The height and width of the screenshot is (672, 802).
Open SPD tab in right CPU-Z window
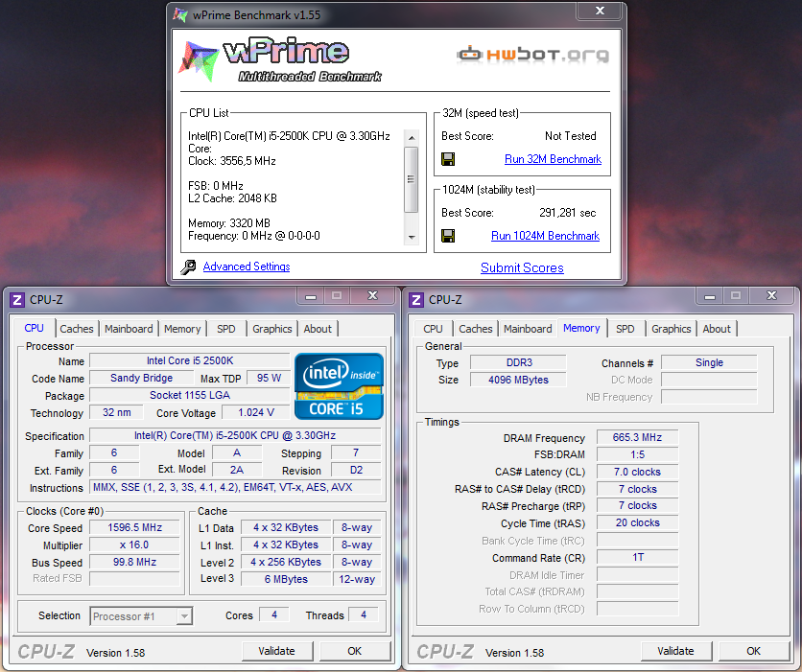point(625,329)
